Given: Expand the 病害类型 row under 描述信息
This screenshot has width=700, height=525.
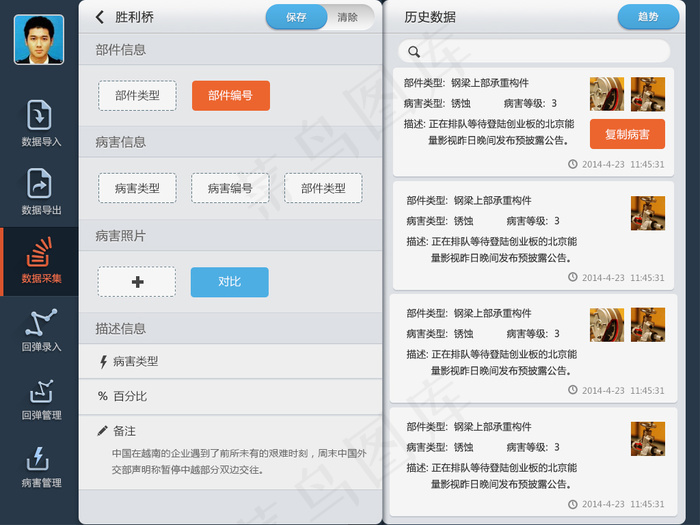Looking at the screenshot, I should coord(230,361).
